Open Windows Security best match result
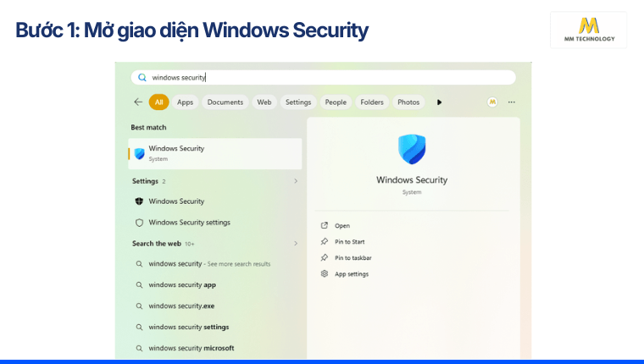The image size is (644, 364). (x=214, y=153)
